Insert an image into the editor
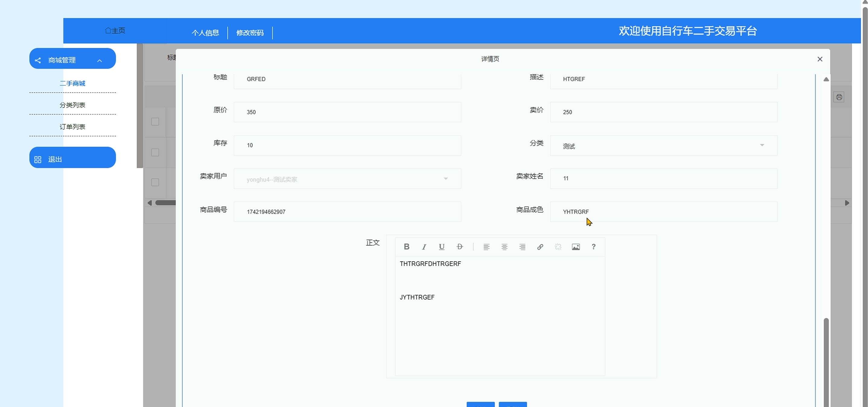868x407 pixels. pyautogui.click(x=576, y=247)
